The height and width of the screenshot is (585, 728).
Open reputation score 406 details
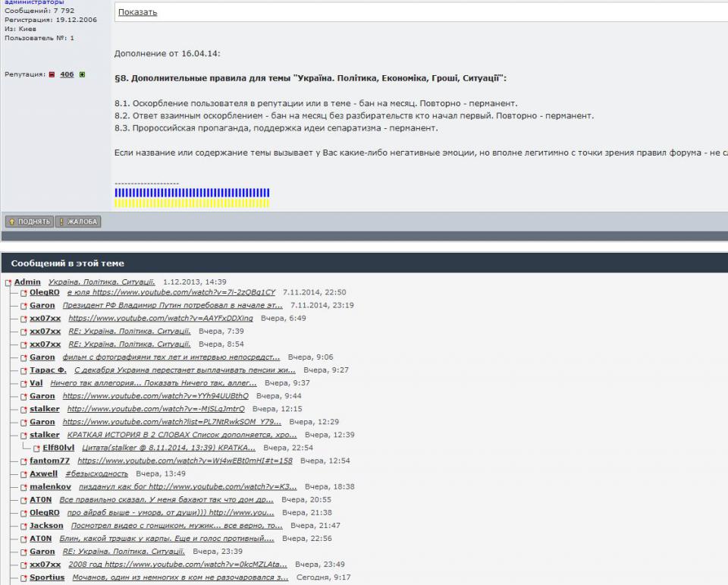tap(67, 74)
